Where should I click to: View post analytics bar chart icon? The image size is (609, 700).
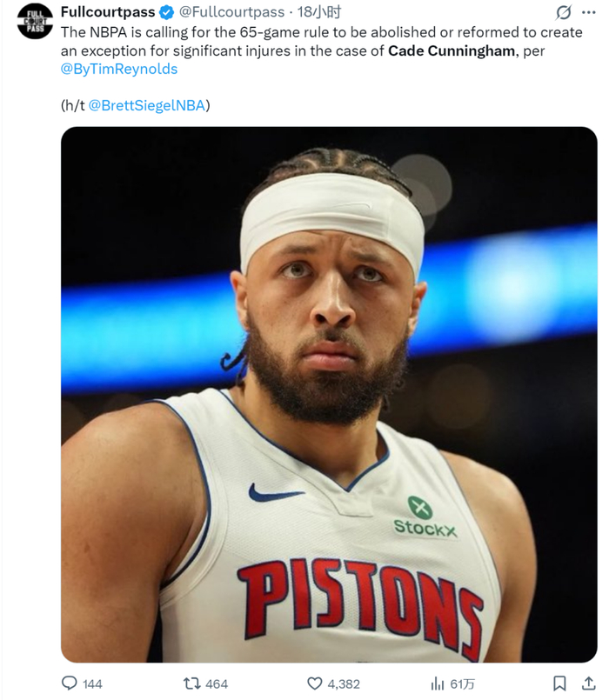pos(438,683)
